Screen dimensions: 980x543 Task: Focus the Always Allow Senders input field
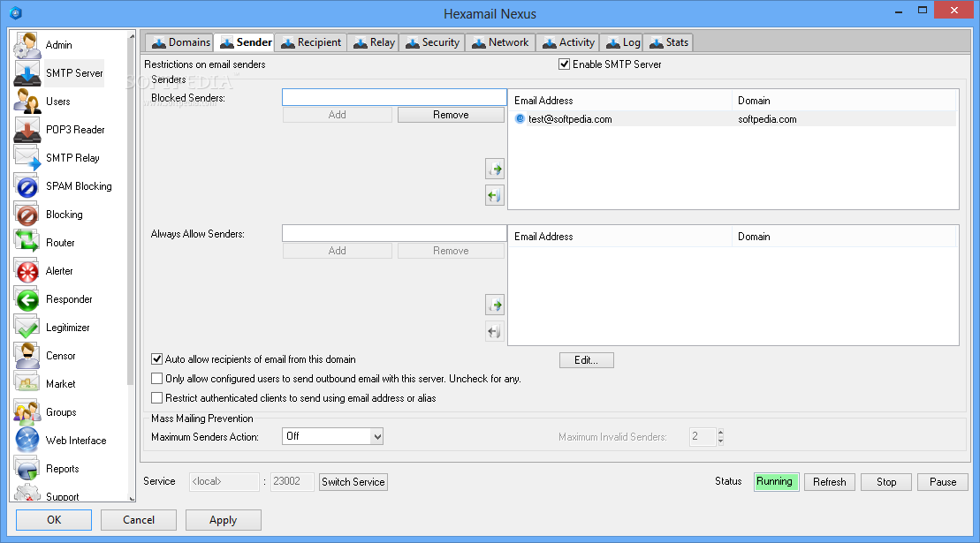coord(394,233)
